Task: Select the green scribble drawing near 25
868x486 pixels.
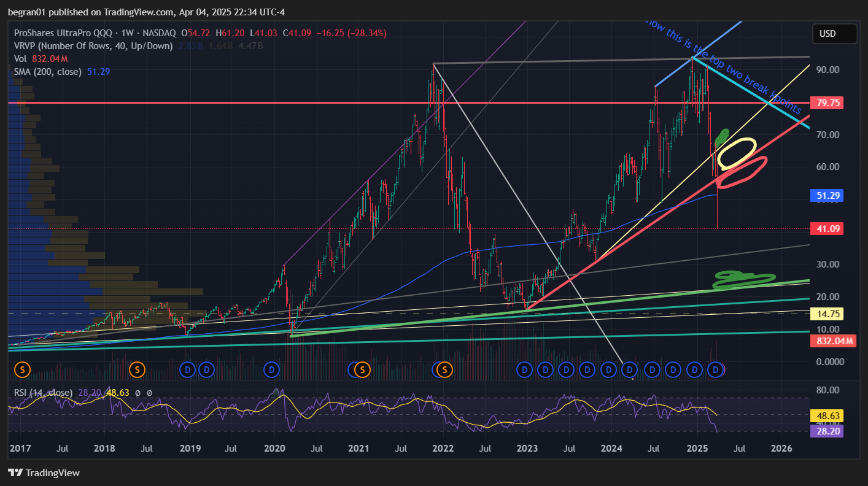Action: [x=743, y=280]
